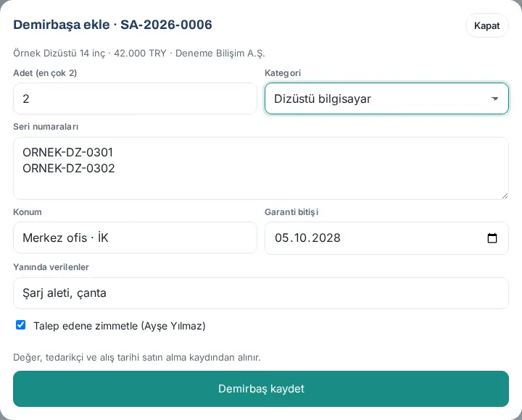Close the dialog with Kapat button
The height and width of the screenshot is (420, 522).
(486, 25)
